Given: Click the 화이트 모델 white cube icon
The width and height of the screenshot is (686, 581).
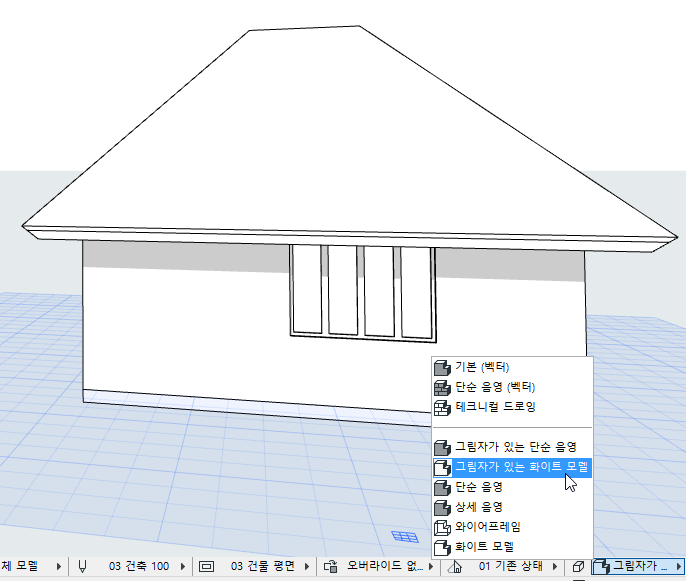Looking at the screenshot, I should tap(442, 548).
